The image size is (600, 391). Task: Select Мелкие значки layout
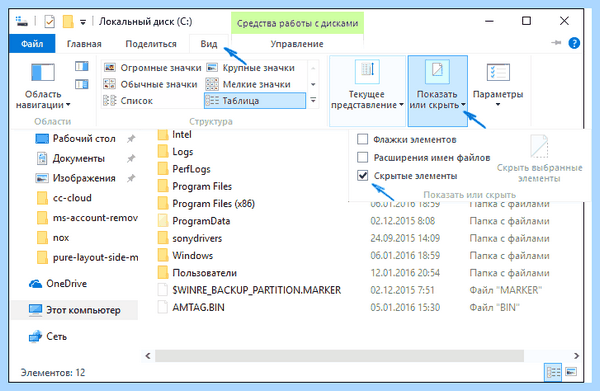(248, 84)
